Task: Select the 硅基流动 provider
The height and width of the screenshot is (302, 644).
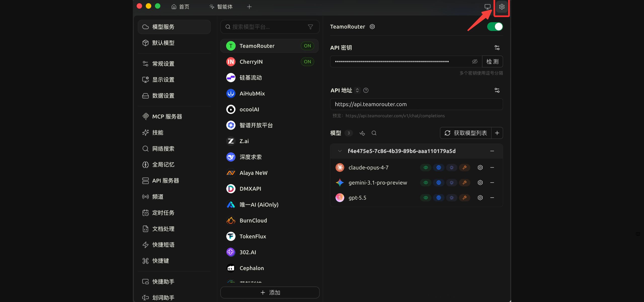Action: 269,78
